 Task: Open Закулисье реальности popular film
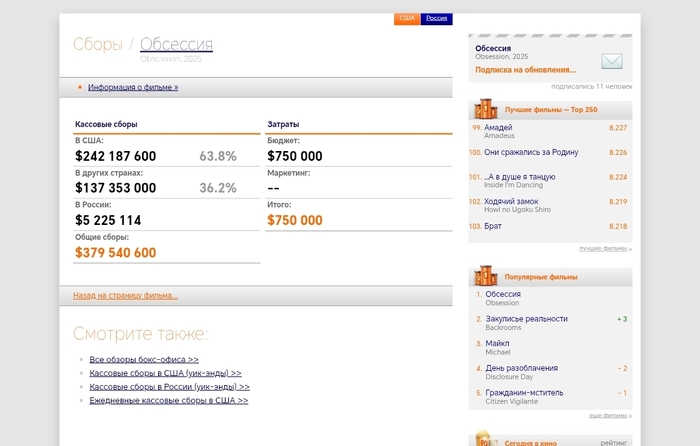tap(527, 319)
